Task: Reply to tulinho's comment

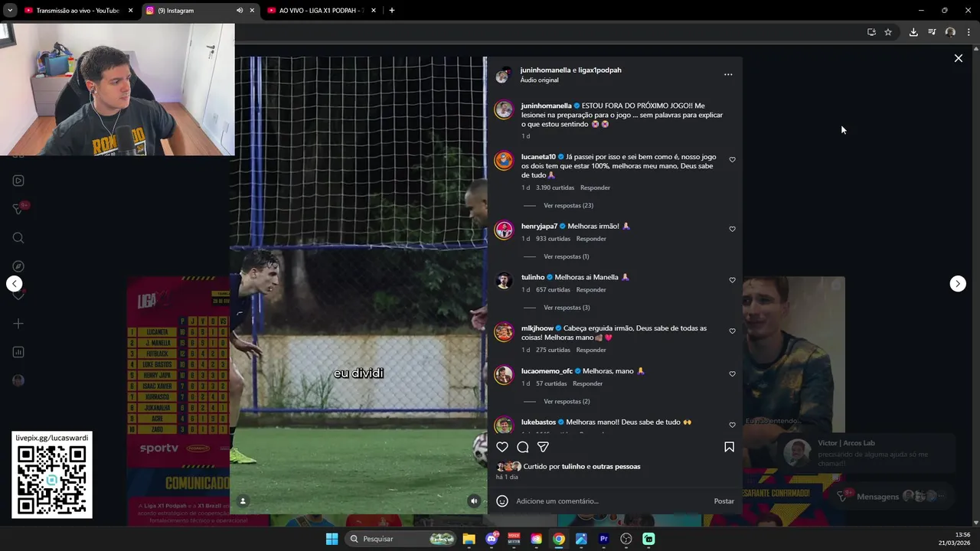Action: tap(591, 290)
